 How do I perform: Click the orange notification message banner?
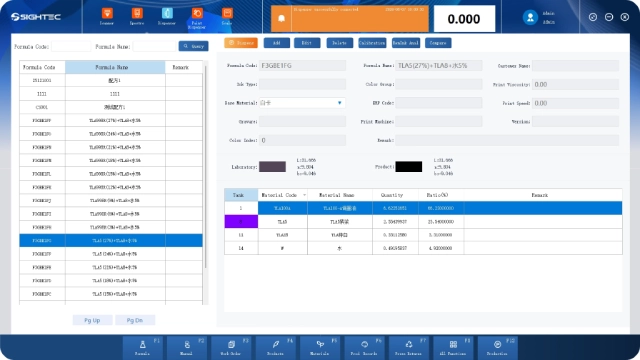point(360,19)
